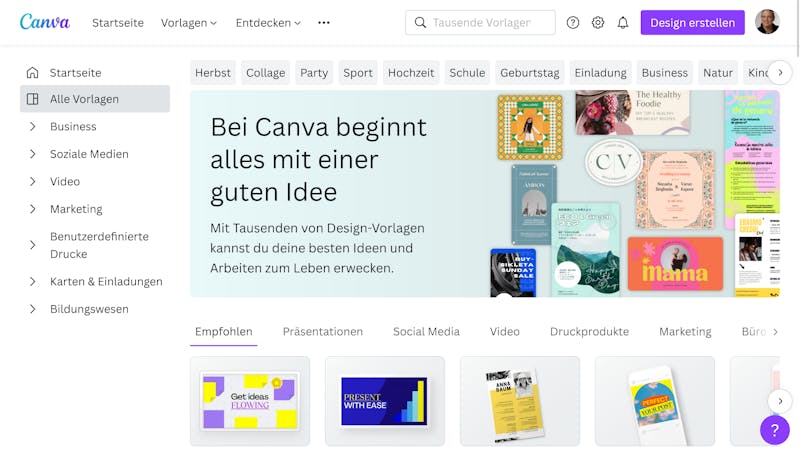Click the user profile avatar
The width and height of the screenshot is (800, 450).
(767, 22)
